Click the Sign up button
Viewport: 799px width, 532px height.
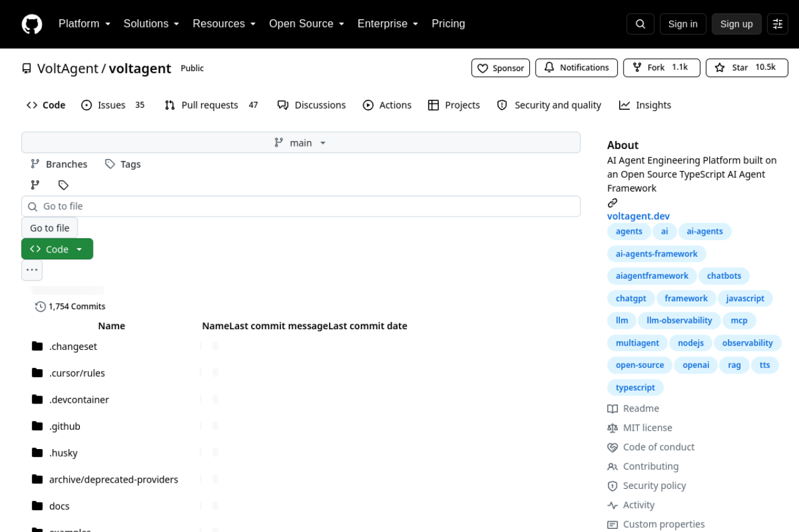[737, 24]
